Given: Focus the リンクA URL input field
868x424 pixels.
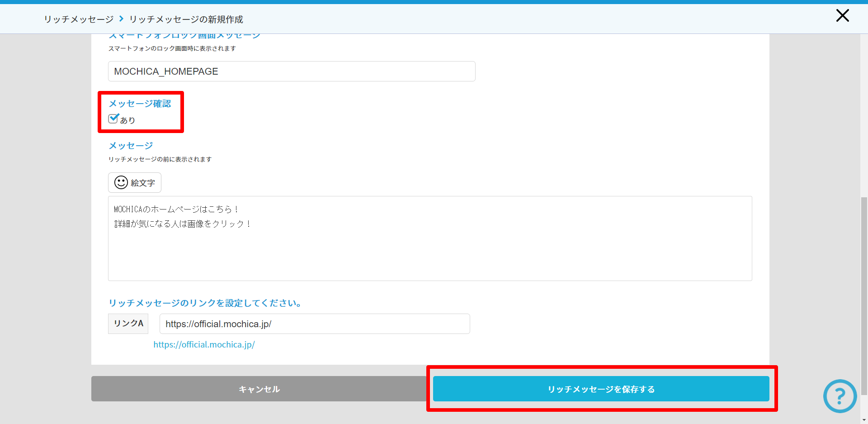Looking at the screenshot, I should point(315,324).
